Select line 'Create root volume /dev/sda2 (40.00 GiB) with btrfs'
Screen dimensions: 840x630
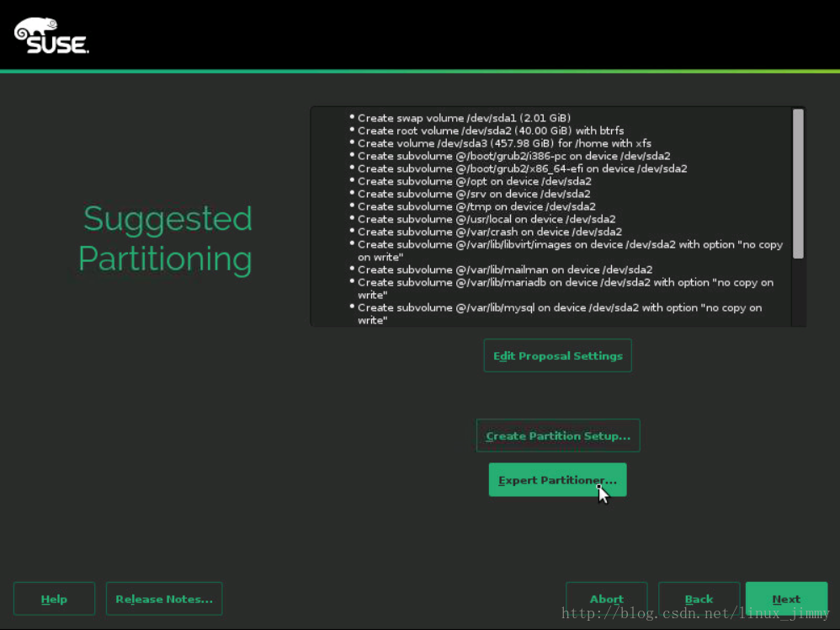point(491,131)
